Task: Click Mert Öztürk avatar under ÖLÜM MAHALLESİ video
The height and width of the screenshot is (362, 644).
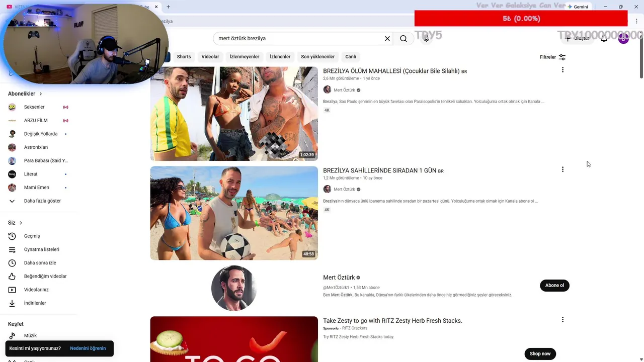Action: 327,90
